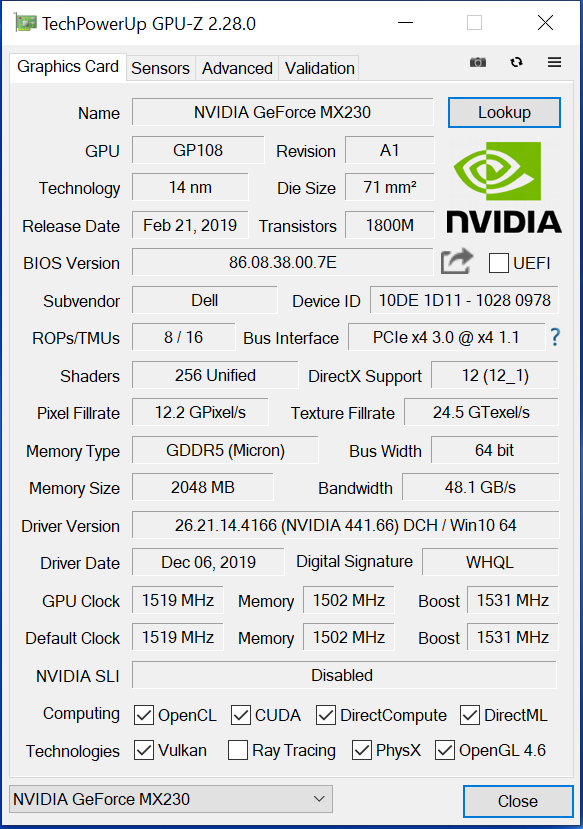583x829 pixels.
Task: Expand the NVIDIA GeForce MX230 GPU dropdown
Action: point(171,799)
